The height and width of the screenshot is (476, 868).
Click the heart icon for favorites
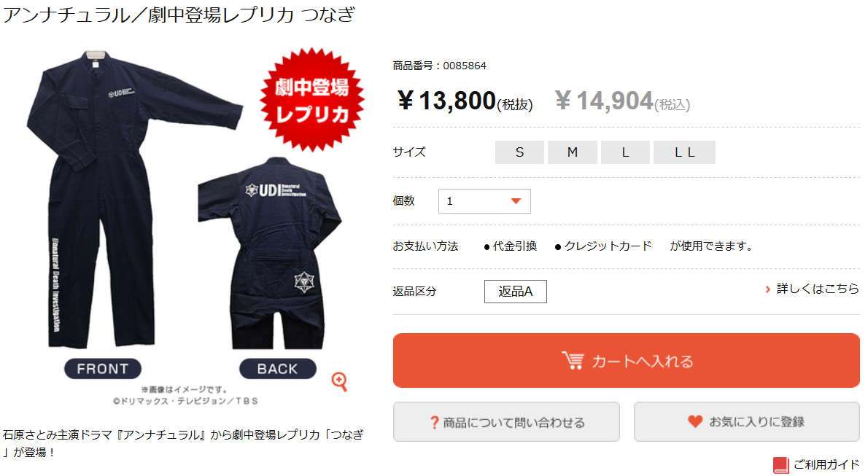pyautogui.click(x=695, y=421)
